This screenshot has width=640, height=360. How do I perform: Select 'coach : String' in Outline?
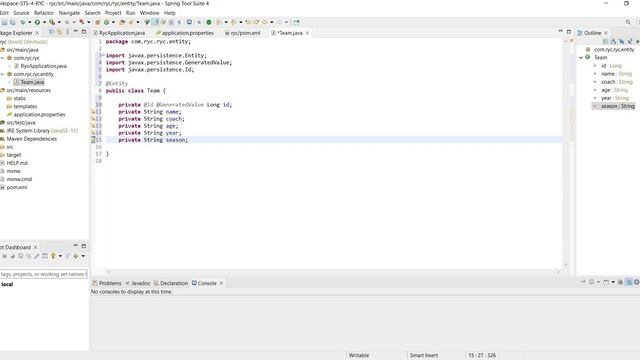click(616, 82)
